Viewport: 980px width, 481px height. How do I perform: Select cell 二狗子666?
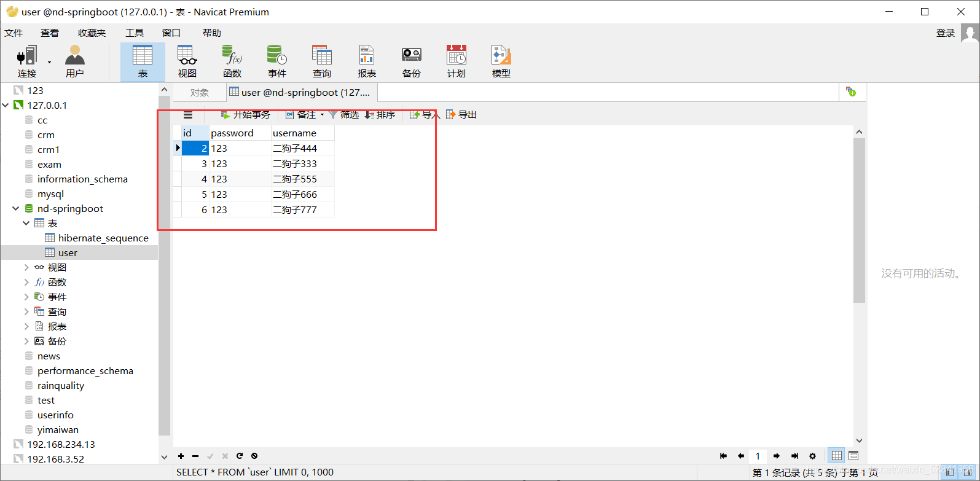(303, 194)
